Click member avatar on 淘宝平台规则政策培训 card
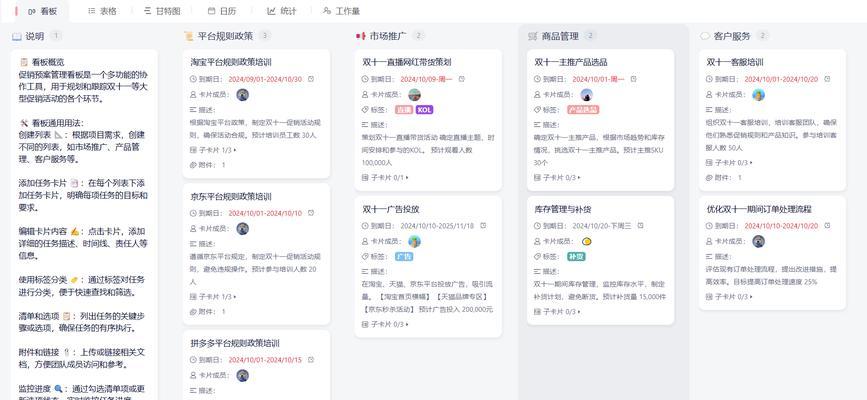867x400 pixels. [242, 95]
